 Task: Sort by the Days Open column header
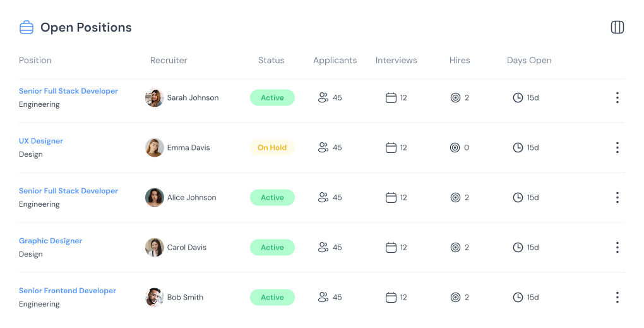point(529,61)
